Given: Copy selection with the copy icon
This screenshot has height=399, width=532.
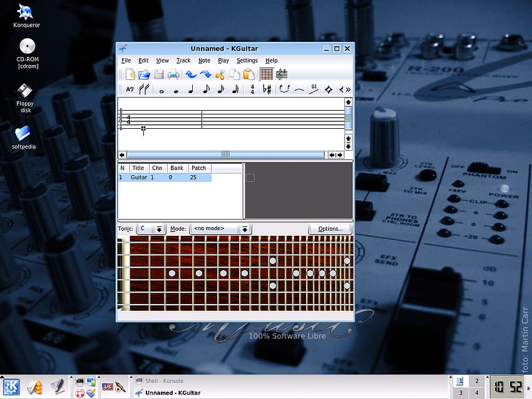Looking at the screenshot, I should [235, 74].
